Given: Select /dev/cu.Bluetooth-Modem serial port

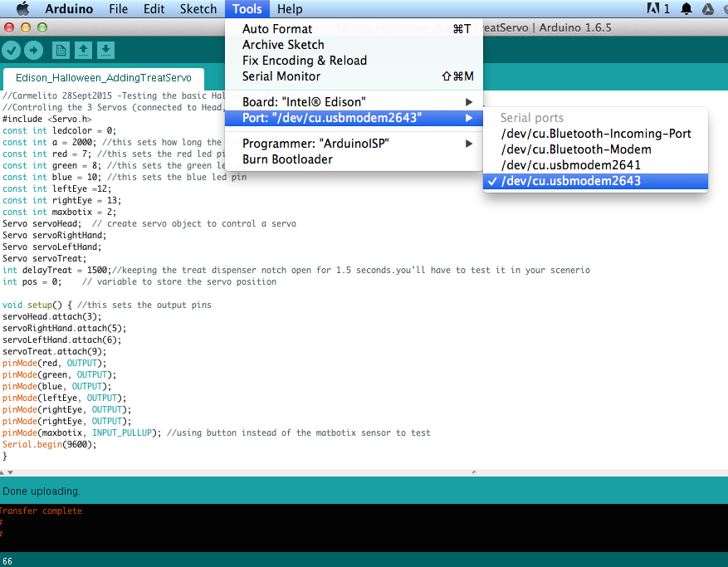Looking at the screenshot, I should point(596,149).
